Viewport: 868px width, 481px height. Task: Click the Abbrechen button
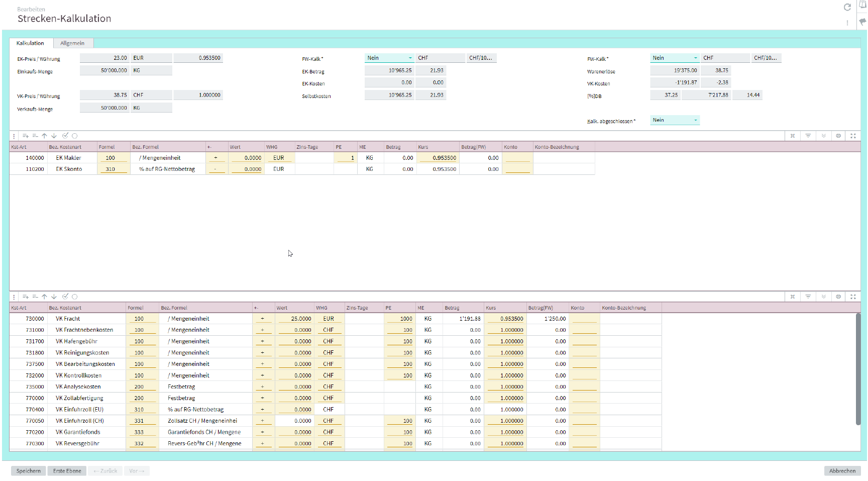(842, 471)
